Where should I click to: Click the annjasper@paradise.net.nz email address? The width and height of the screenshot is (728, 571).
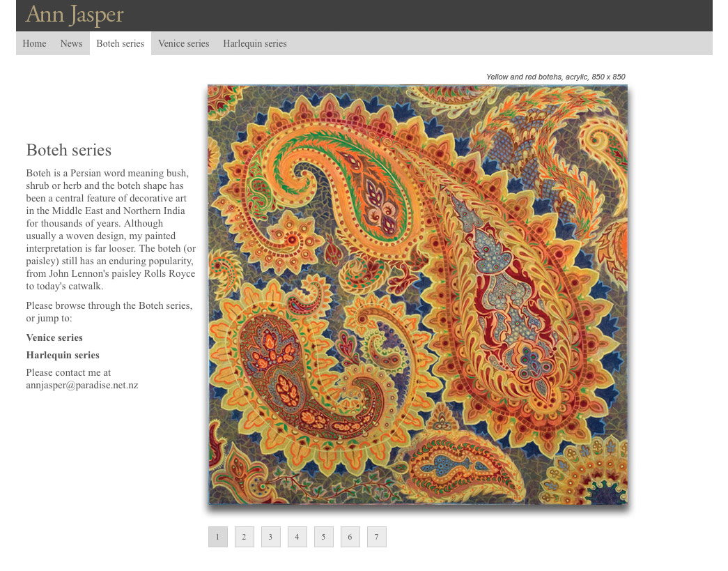pos(82,385)
